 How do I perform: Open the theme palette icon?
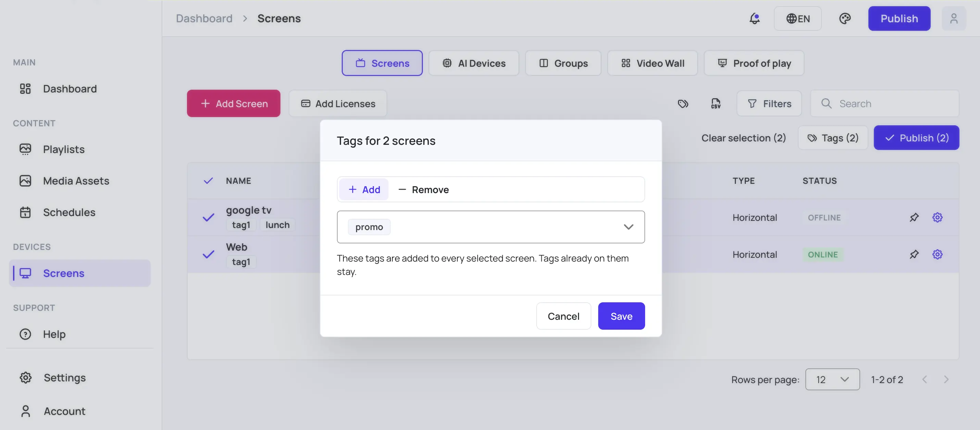(x=844, y=18)
